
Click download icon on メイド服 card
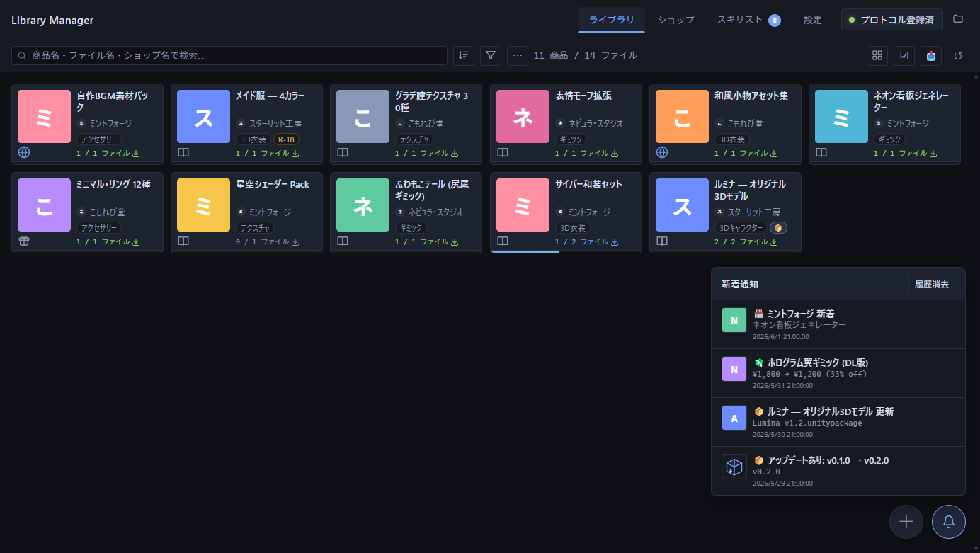tap(295, 153)
